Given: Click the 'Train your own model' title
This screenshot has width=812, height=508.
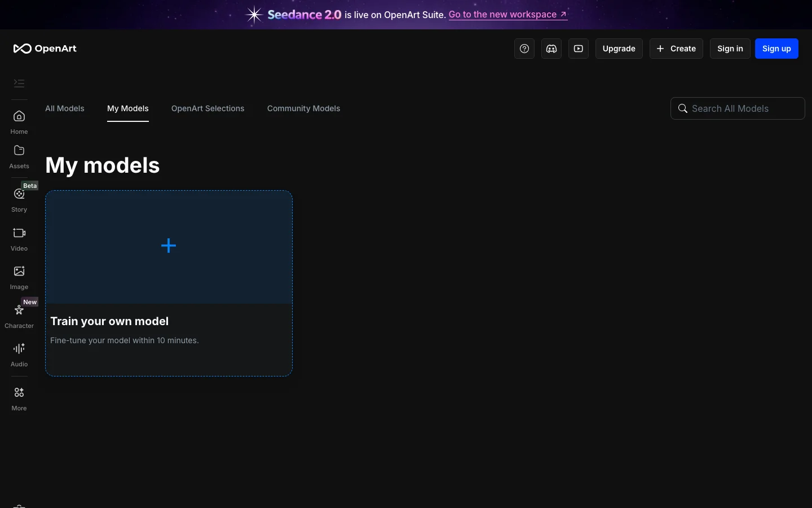Looking at the screenshot, I should pyautogui.click(x=109, y=321).
